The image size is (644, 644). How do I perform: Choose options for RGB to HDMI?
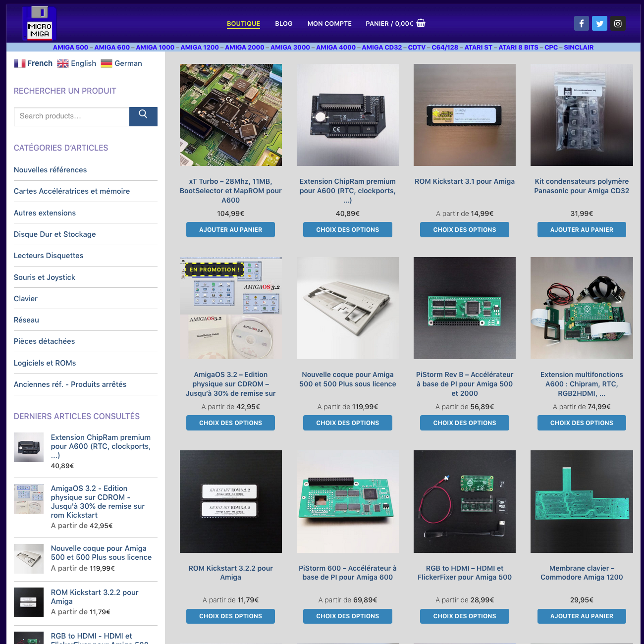(x=465, y=616)
